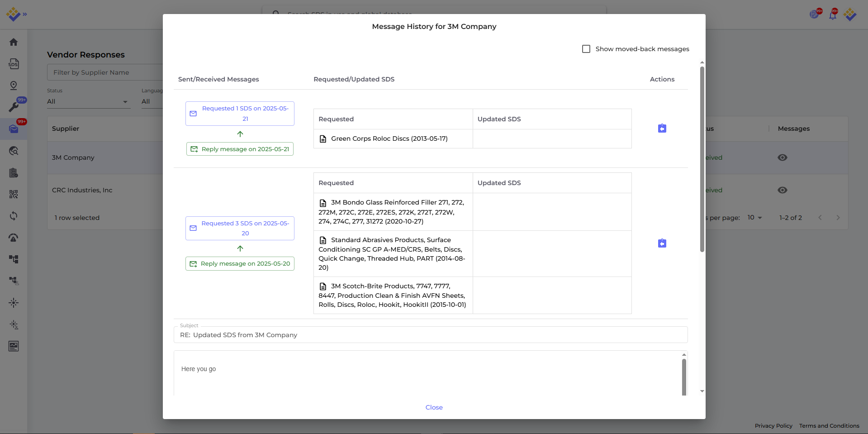868x434 pixels.
Task: Open the SDS document icon in sidebar
Action: (14, 64)
